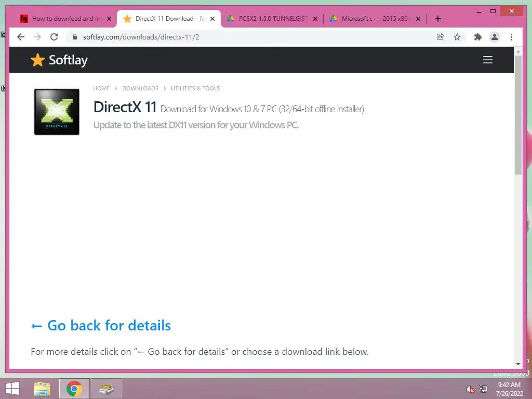This screenshot has height=399, width=532.
Task: Click the scrollbar down arrow
Action: click(518, 364)
